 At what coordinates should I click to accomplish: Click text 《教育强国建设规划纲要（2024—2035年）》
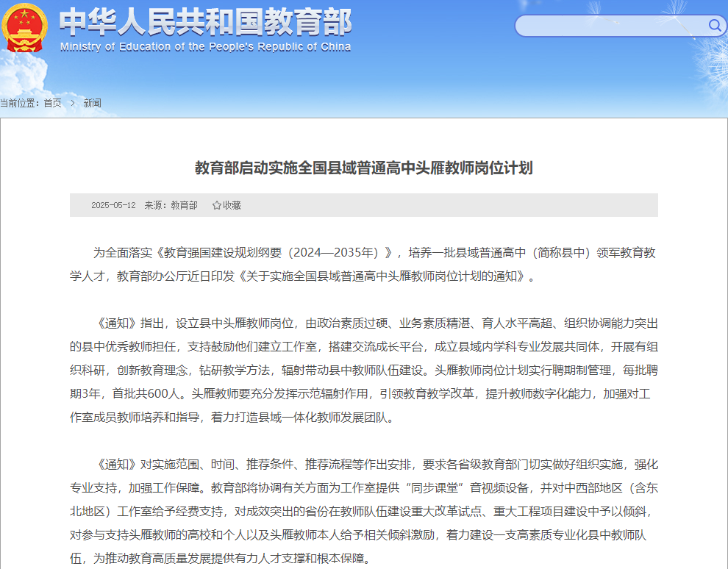coord(274,252)
